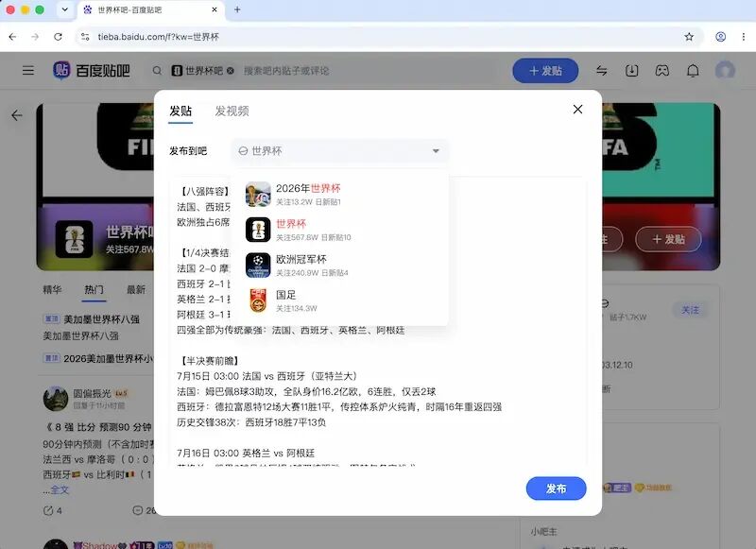The width and height of the screenshot is (756, 549).
Task: Open the 精华 tab
Action: click(x=52, y=290)
